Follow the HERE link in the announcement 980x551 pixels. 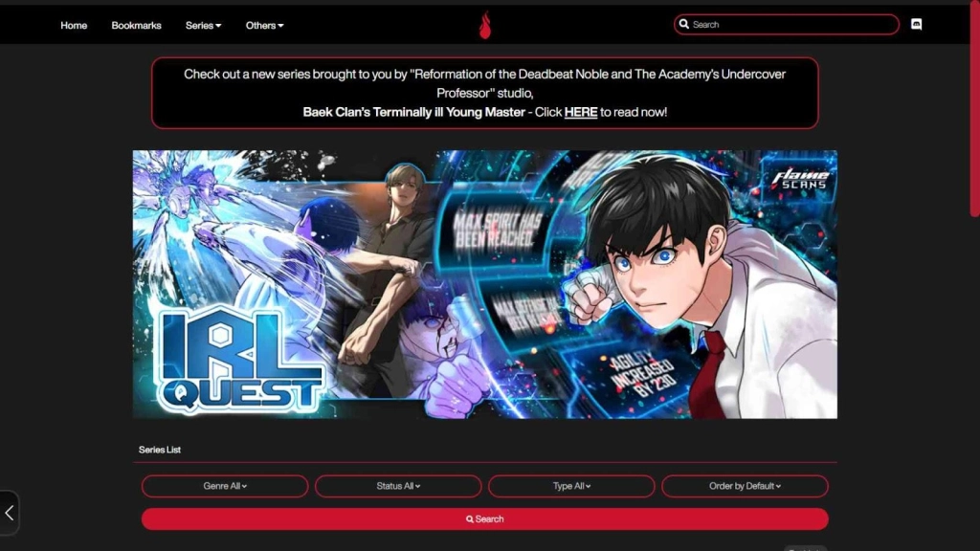click(x=581, y=112)
